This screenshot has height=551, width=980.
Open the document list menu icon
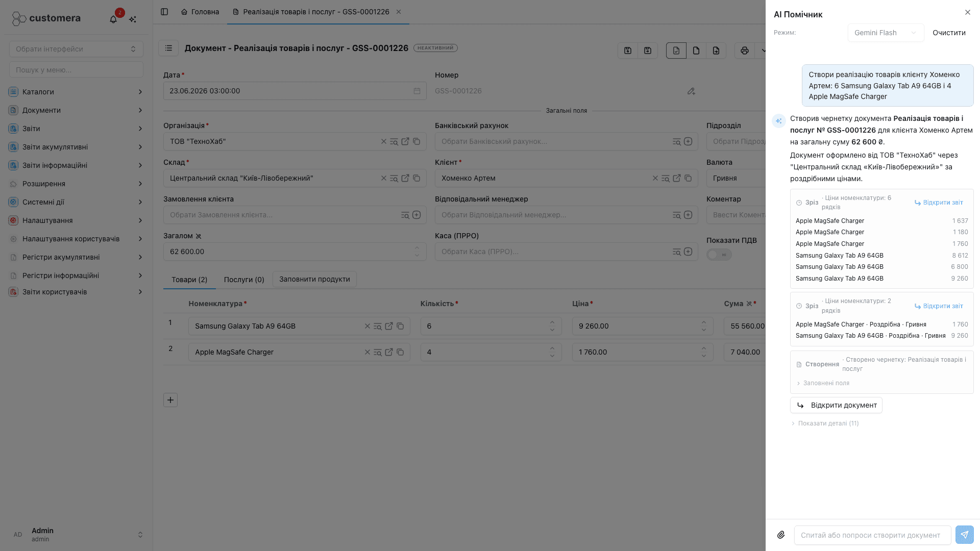(x=168, y=48)
